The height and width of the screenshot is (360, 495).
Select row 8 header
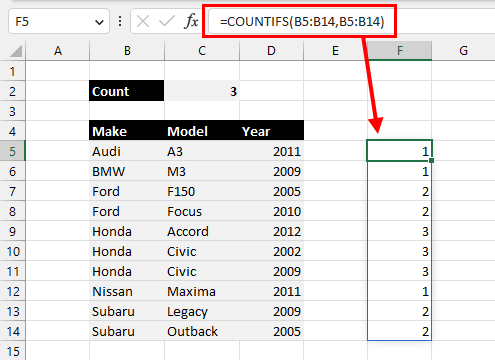(13, 211)
